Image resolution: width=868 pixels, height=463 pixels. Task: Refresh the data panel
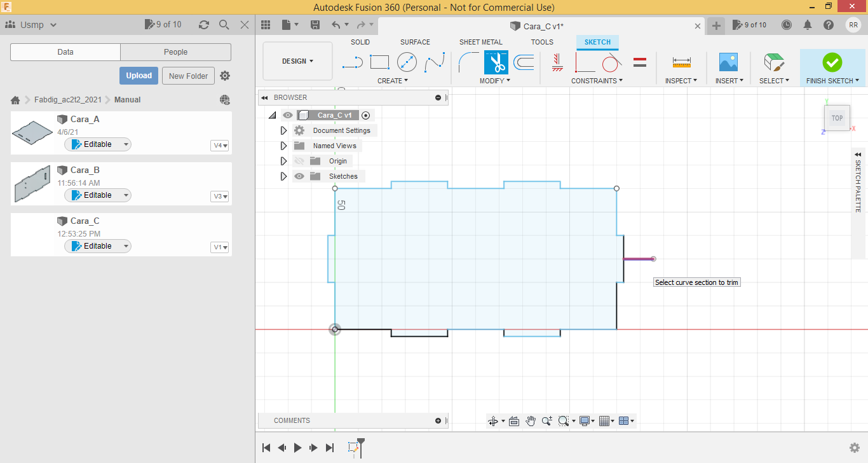203,25
